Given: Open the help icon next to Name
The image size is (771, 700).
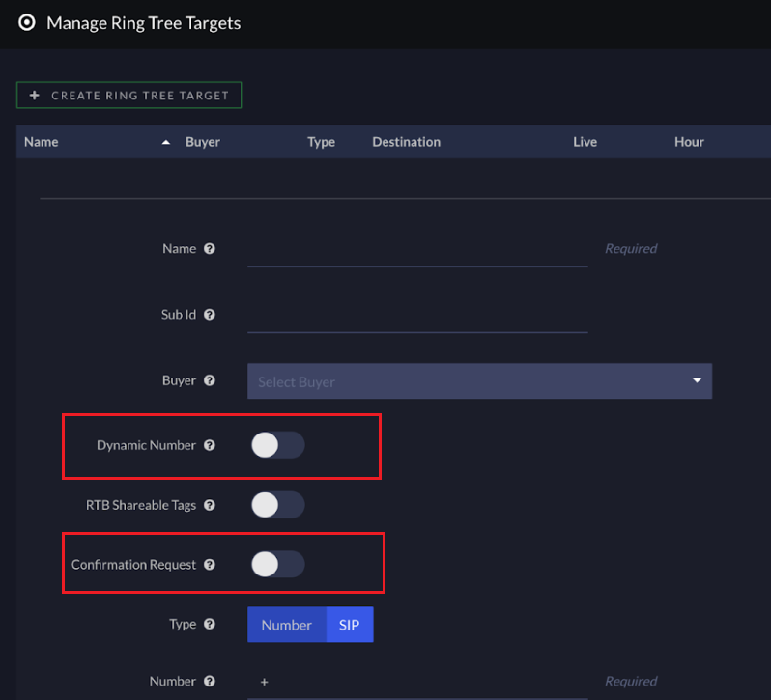Looking at the screenshot, I should click(x=210, y=248).
